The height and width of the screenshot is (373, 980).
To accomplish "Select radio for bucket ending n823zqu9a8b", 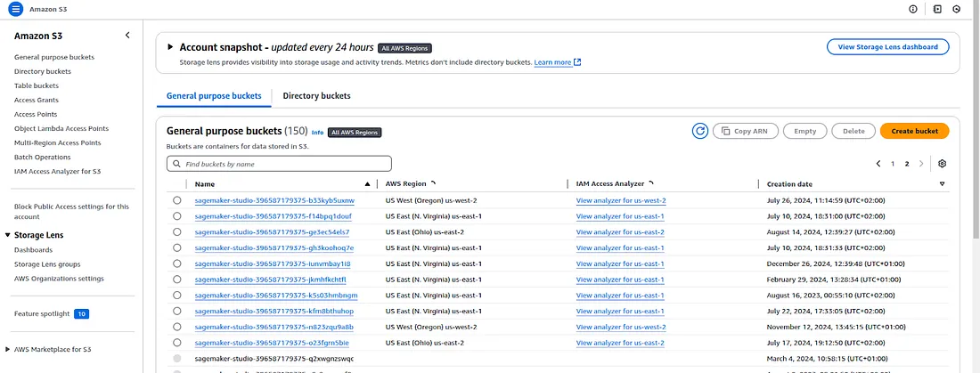I will 177,327.
